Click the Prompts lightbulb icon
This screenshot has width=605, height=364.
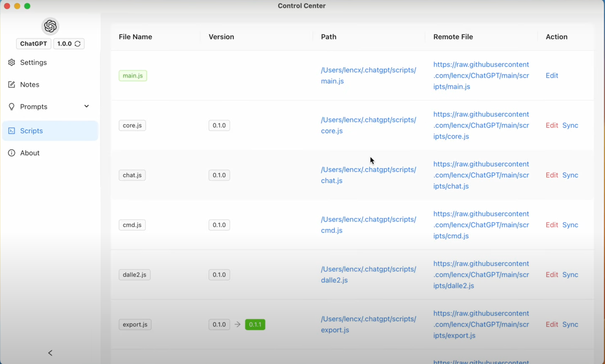(12, 107)
